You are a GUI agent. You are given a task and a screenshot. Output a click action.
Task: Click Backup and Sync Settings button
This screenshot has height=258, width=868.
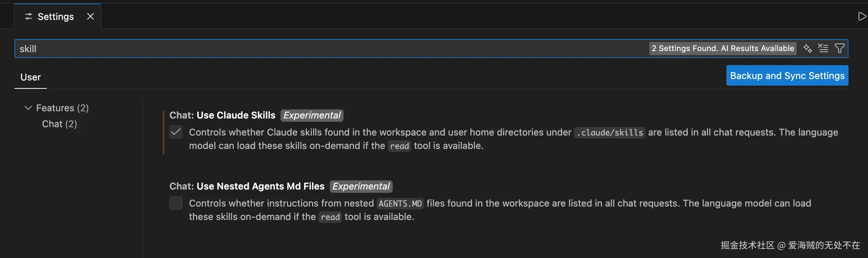click(787, 76)
